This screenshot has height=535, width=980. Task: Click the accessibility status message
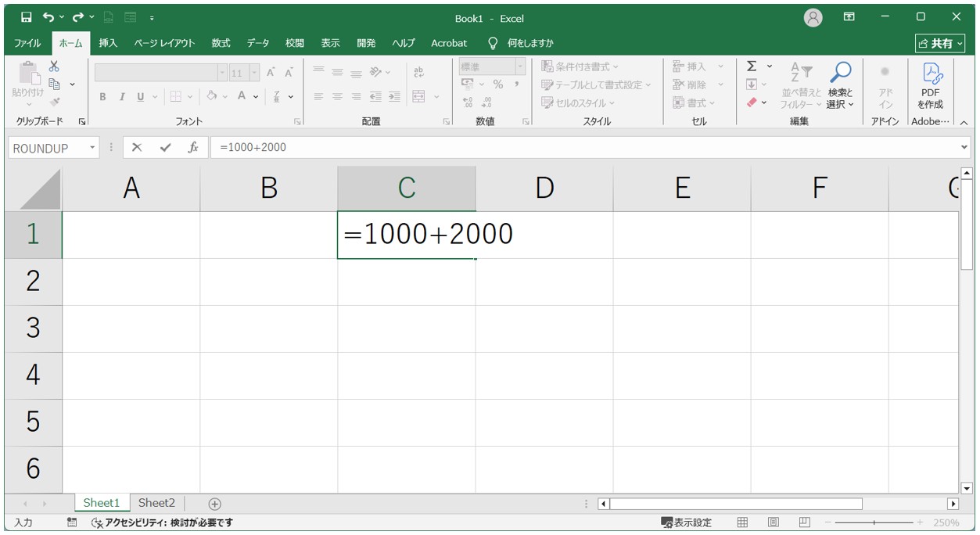point(162,522)
